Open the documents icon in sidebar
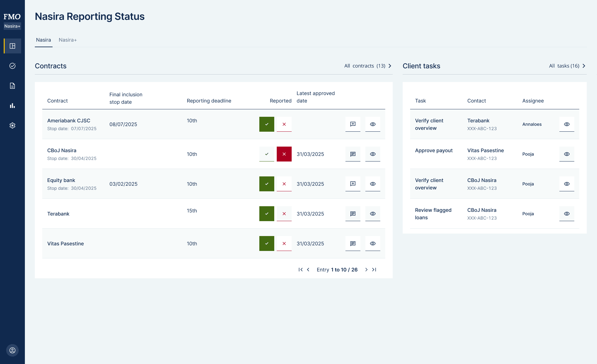This screenshot has width=597, height=364. coord(12,86)
